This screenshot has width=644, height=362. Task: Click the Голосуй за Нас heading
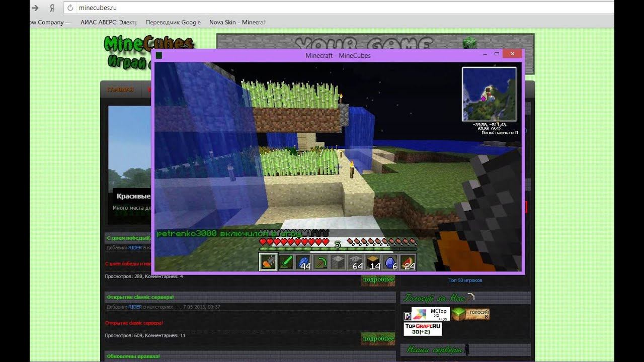click(x=434, y=298)
